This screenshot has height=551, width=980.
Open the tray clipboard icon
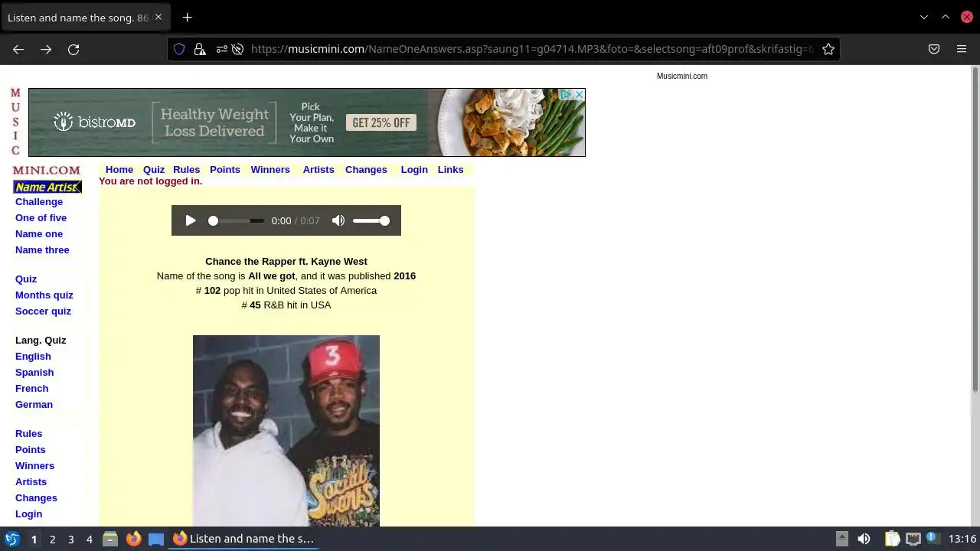[892, 539]
